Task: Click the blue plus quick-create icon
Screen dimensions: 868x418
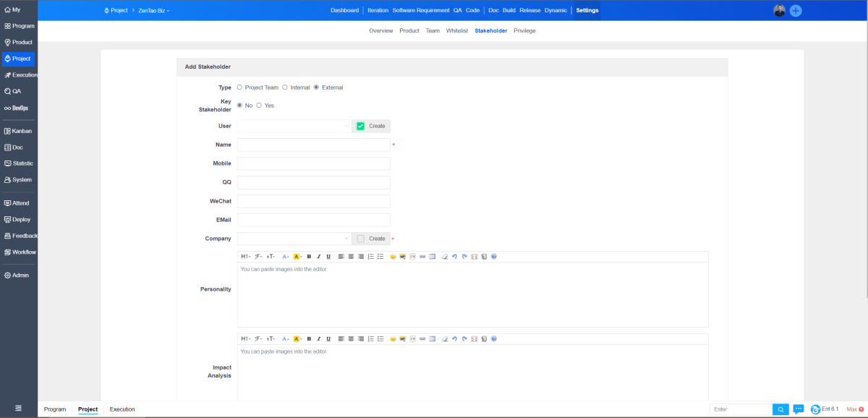Action: (796, 11)
